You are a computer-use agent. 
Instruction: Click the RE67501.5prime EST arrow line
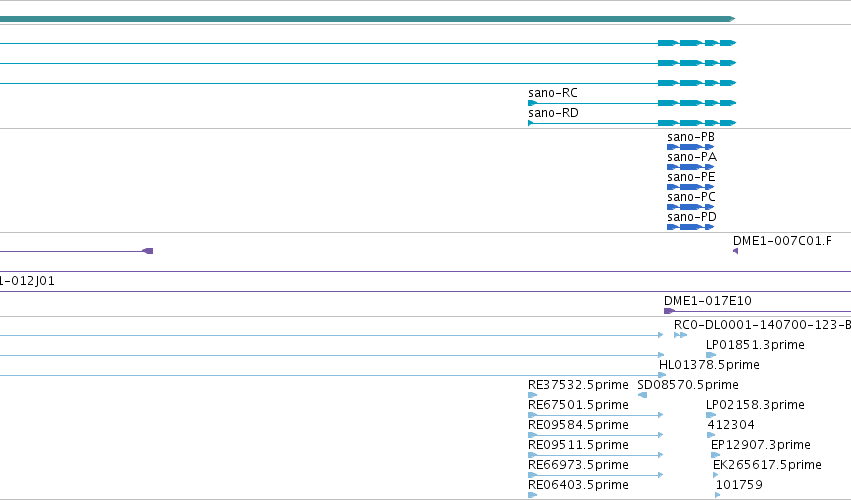pyautogui.click(x=595, y=415)
